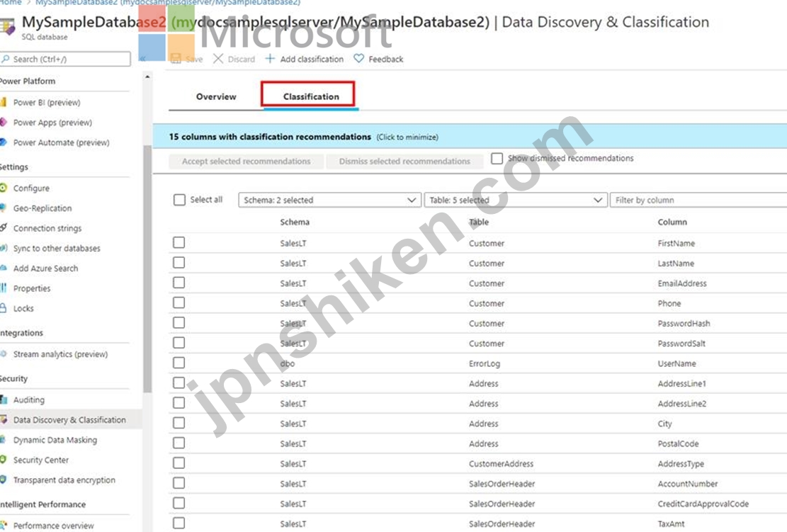Click the AddressType column cell
787x532 pixels.
[x=681, y=464]
